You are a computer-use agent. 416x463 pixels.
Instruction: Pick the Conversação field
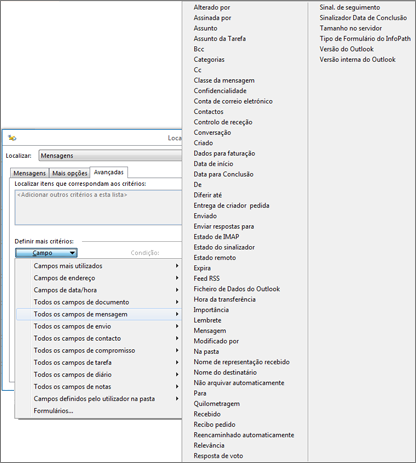click(212, 132)
